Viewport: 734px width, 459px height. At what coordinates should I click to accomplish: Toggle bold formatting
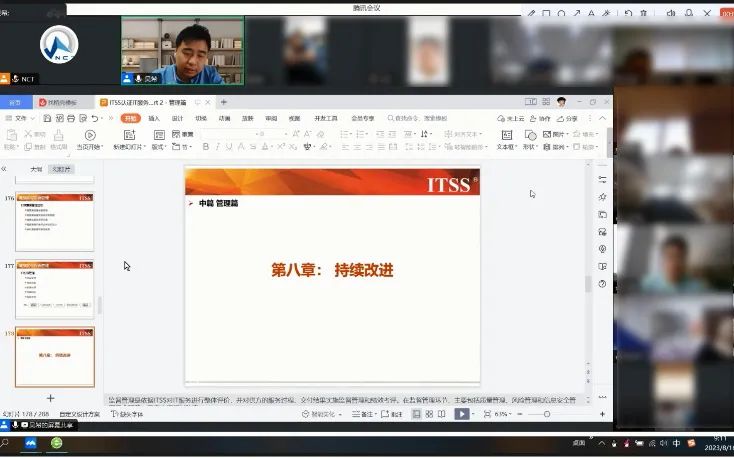pyautogui.click(x=206, y=147)
